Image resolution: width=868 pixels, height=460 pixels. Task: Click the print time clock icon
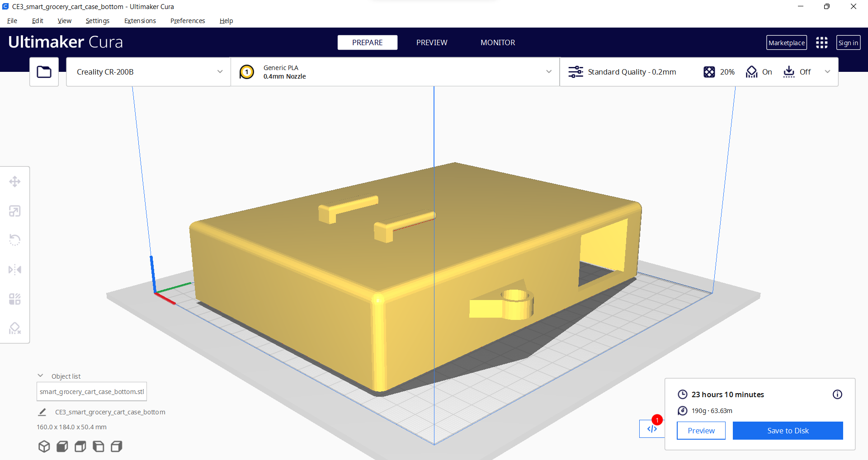[683, 394]
